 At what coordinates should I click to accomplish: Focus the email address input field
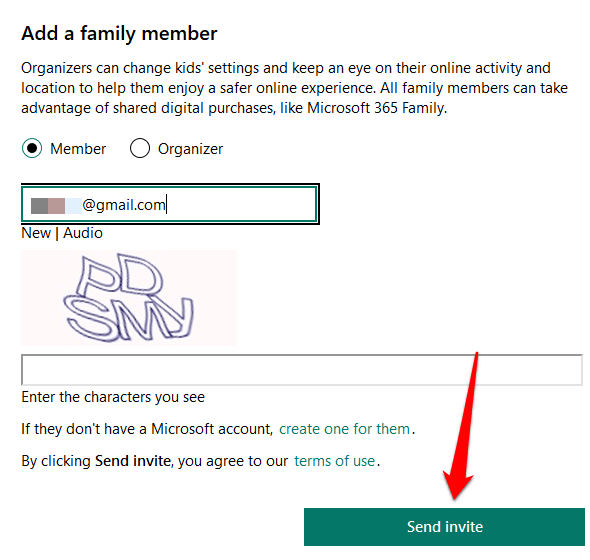coord(170,204)
